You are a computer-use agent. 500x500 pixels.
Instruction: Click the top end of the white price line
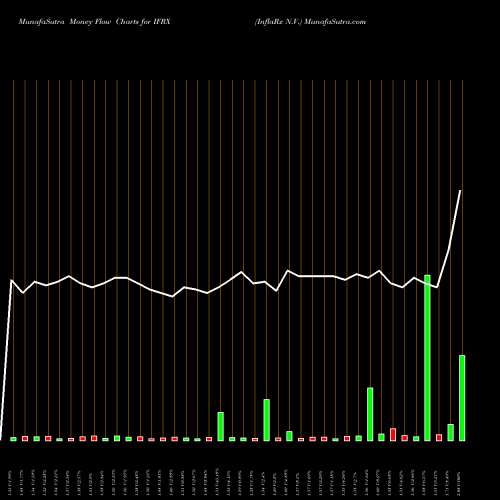[461, 191]
